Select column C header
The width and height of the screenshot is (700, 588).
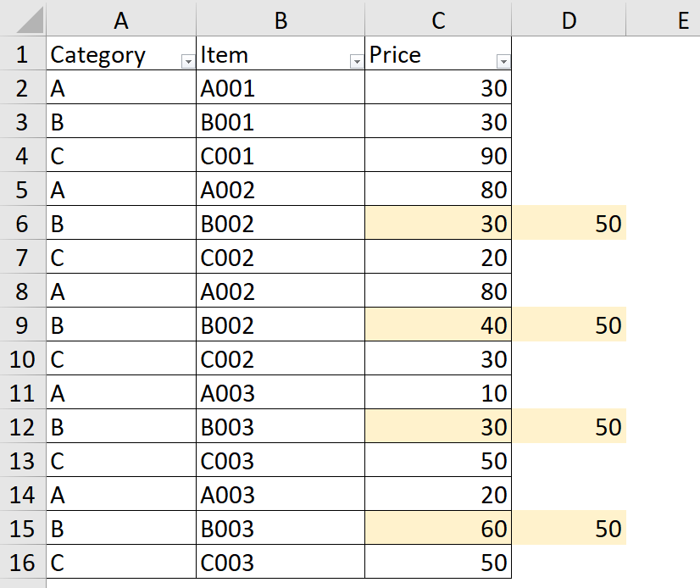[x=438, y=20]
